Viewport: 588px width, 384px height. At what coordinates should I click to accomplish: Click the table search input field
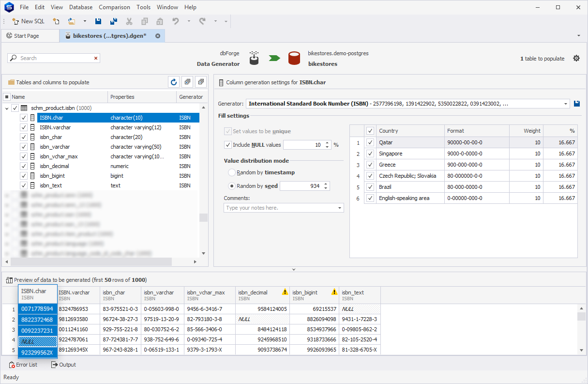[x=54, y=58]
